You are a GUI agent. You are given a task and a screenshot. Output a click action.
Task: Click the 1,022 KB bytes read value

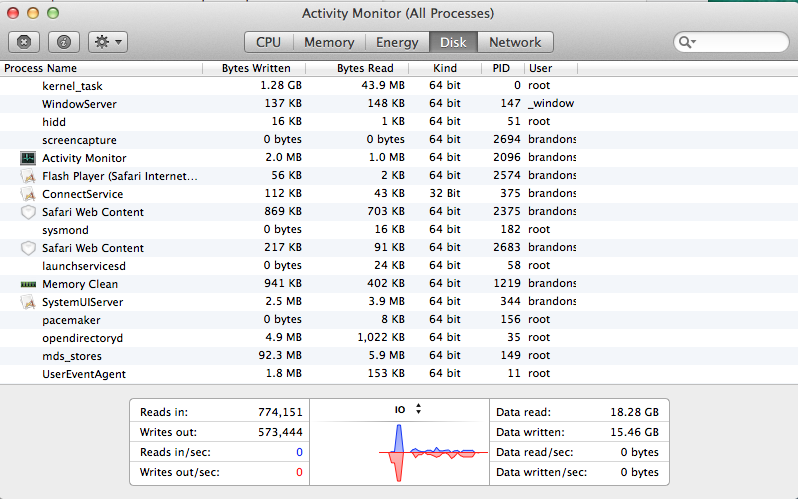click(381, 338)
